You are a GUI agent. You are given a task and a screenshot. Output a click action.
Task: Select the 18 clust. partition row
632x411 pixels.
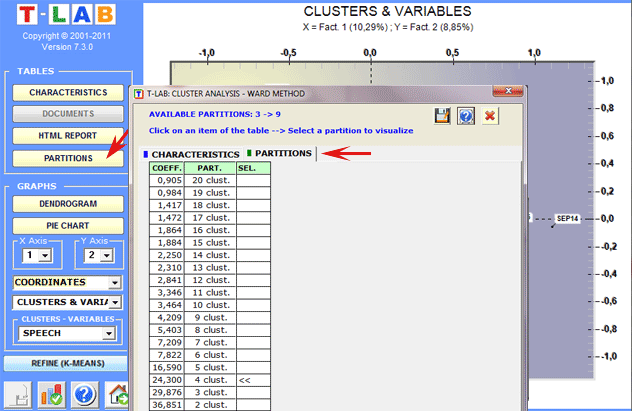pos(210,206)
